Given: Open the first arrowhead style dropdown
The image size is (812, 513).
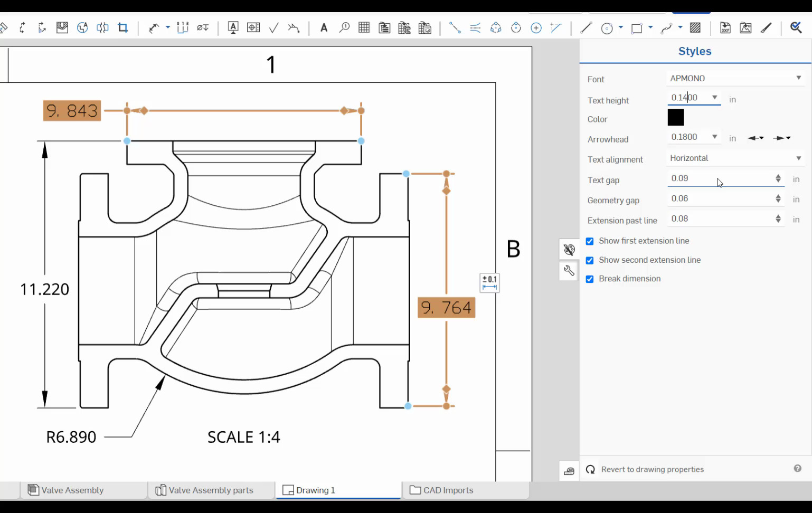Looking at the screenshot, I should click(756, 138).
